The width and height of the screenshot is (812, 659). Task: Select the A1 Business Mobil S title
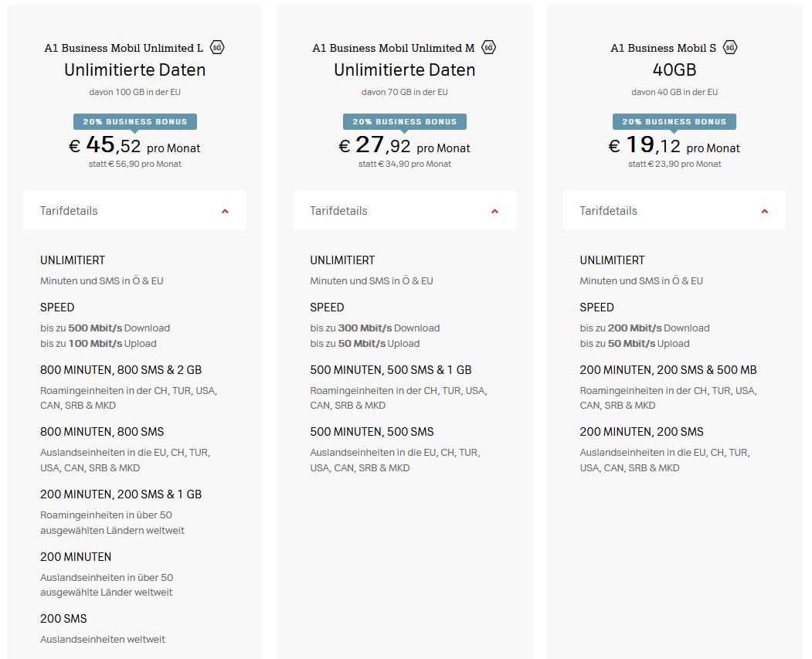point(663,48)
